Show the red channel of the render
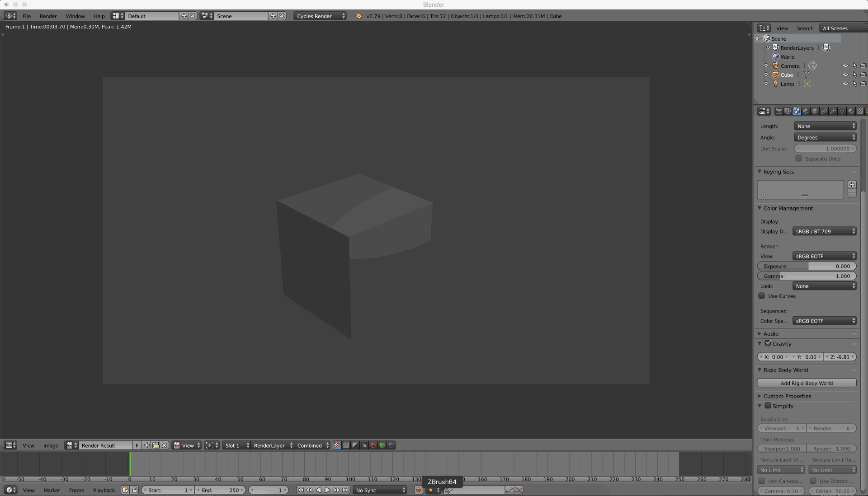The image size is (868, 496). tap(373, 445)
